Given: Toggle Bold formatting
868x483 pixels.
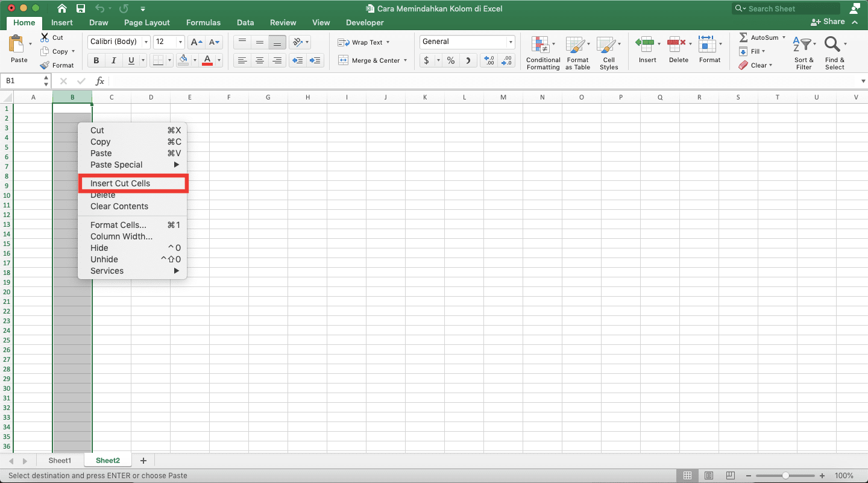Looking at the screenshot, I should point(96,60).
